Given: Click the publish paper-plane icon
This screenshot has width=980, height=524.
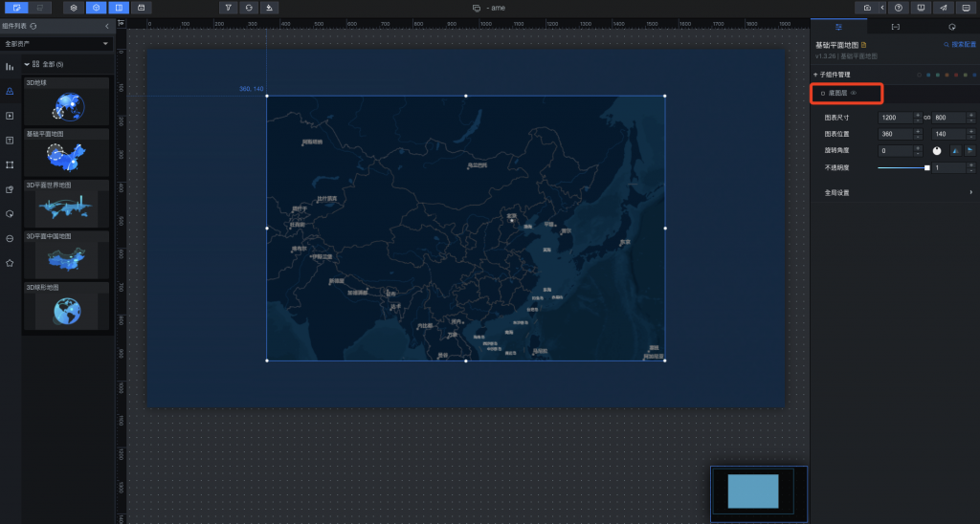Looking at the screenshot, I should 943,8.
